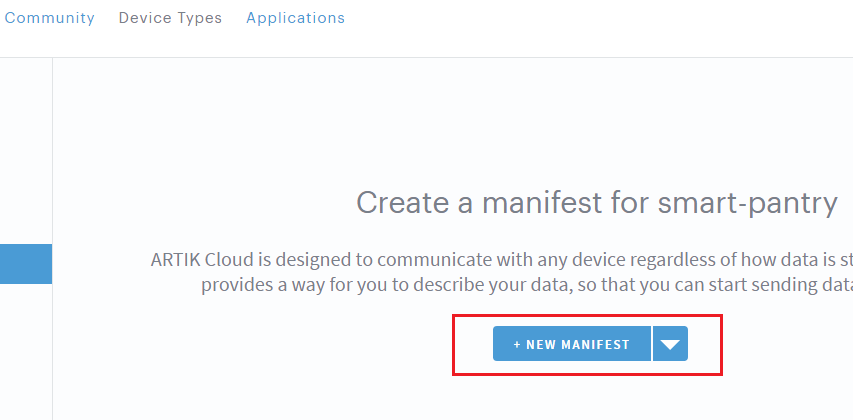This screenshot has width=853, height=420.
Task: Click the "Create a manifest for smart-pantry" heading
Action: click(596, 204)
